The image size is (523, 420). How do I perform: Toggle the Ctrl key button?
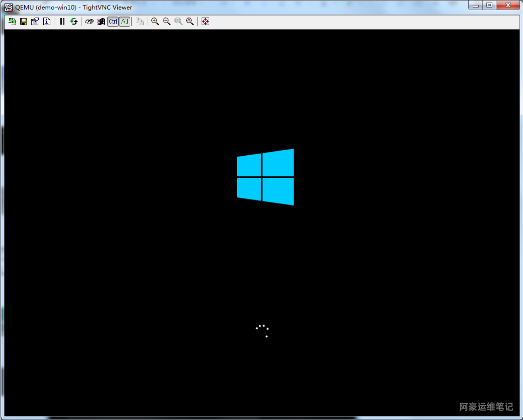coord(113,22)
